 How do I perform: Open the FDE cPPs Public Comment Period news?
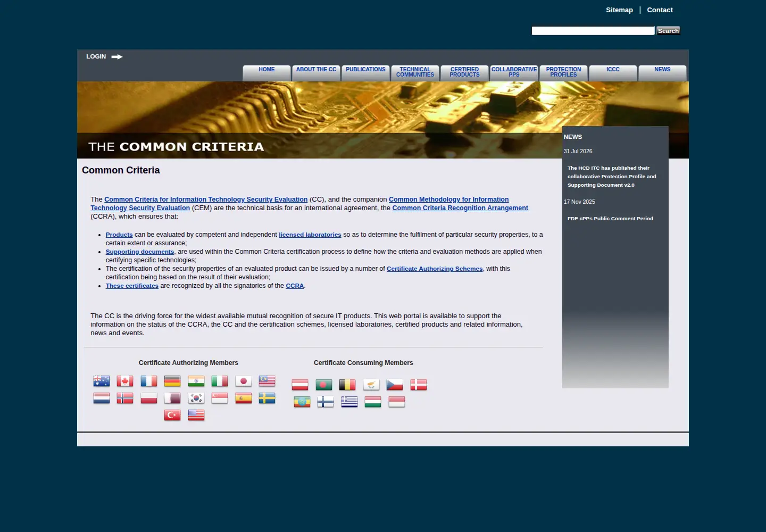tap(610, 219)
